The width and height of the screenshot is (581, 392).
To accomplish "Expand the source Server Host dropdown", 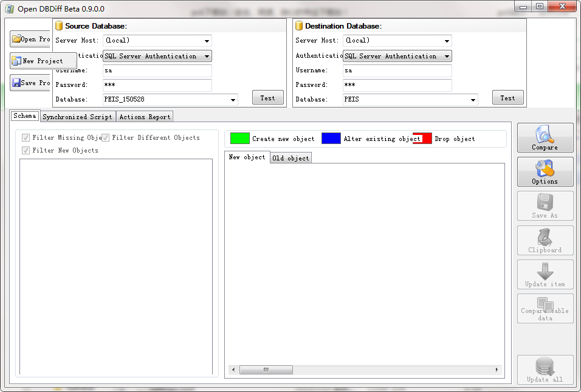I will pyautogui.click(x=207, y=41).
